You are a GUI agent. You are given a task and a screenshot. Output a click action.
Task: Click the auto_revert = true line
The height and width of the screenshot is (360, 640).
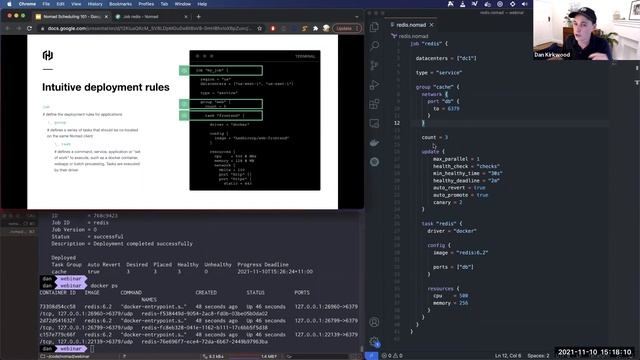(459, 188)
